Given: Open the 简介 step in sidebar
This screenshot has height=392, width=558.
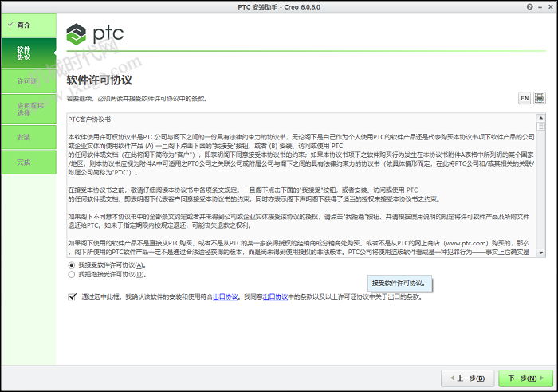Looking at the screenshot, I should pos(29,25).
